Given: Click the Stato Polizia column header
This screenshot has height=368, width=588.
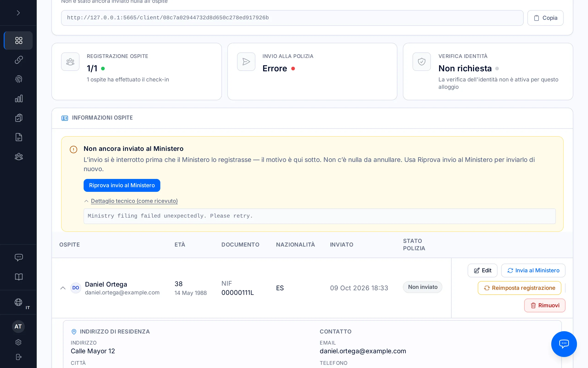Looking at the screenshot, I should [x=414, y=244].
